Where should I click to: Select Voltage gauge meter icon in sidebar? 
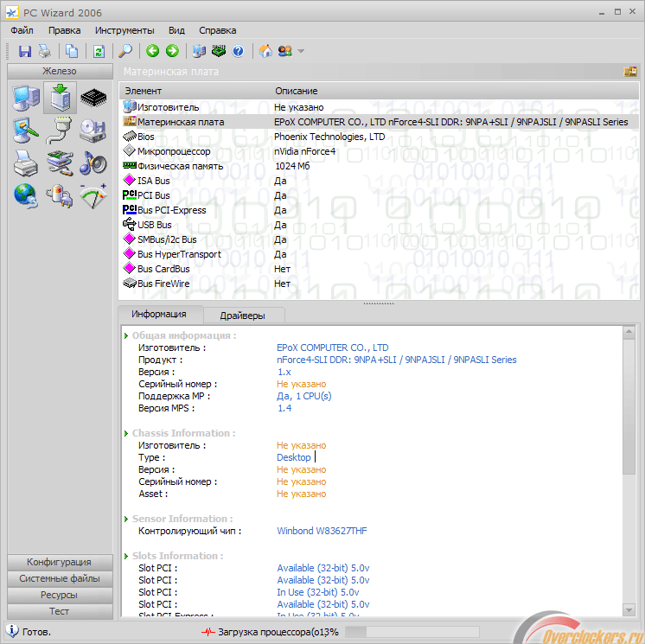pyautogui.click(x=93, y=195)
